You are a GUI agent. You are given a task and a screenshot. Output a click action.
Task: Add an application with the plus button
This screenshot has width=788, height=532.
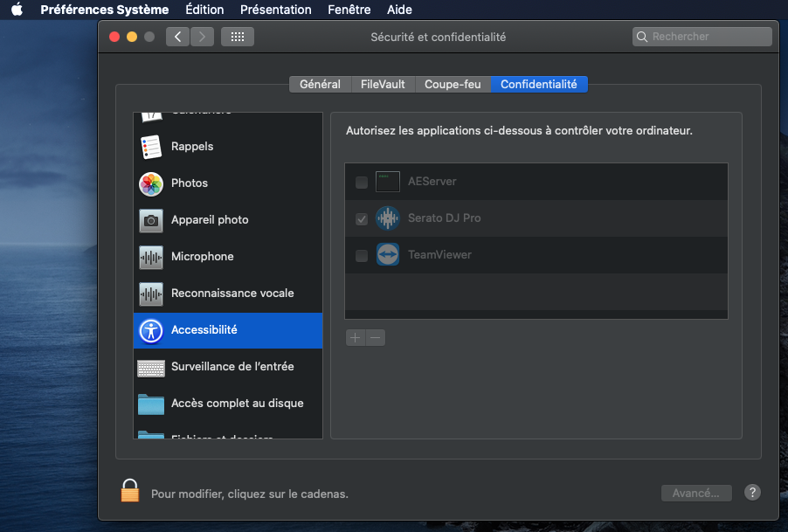tap(356, 337)
